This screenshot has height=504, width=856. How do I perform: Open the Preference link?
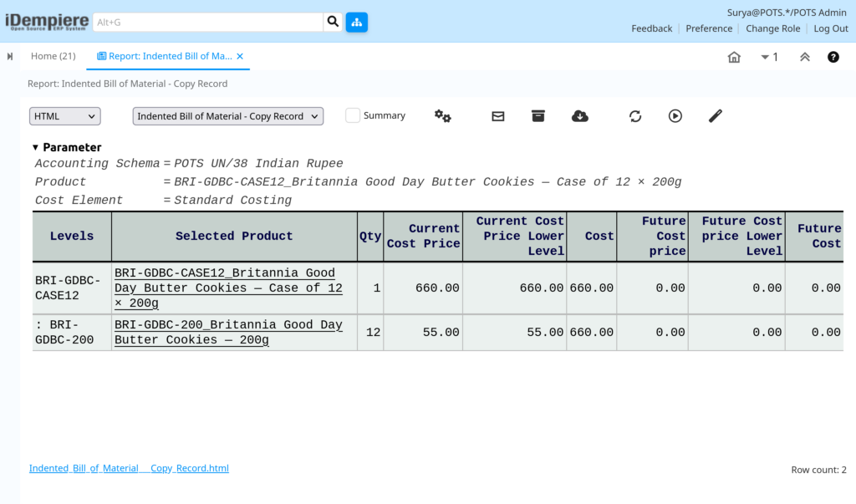pos(709,28)
